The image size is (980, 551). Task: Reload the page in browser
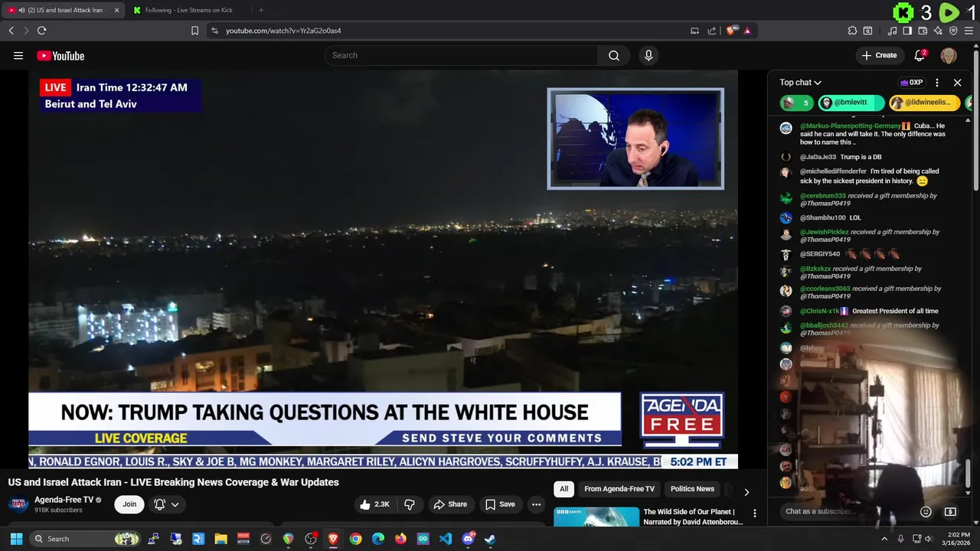41,31
